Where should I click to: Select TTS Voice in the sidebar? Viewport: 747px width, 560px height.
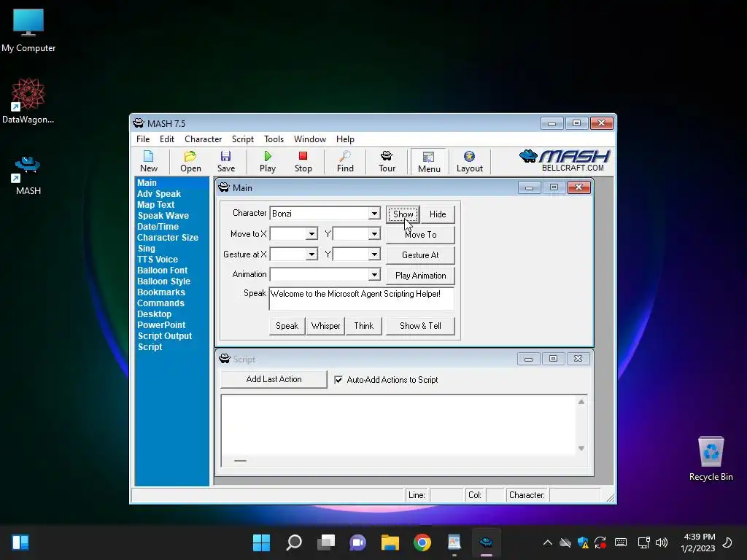click(x=158, y=260)
